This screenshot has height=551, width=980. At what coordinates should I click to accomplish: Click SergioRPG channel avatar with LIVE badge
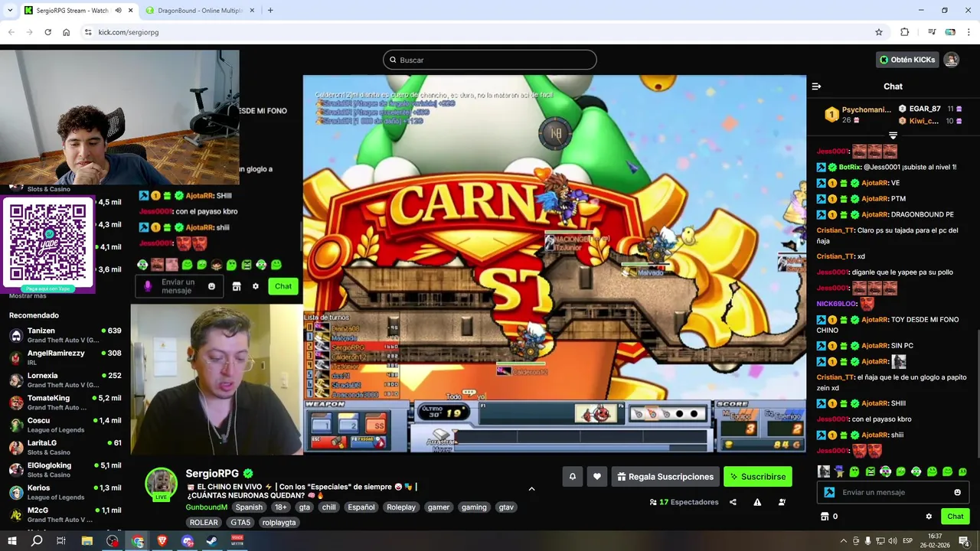click(162, 484)
